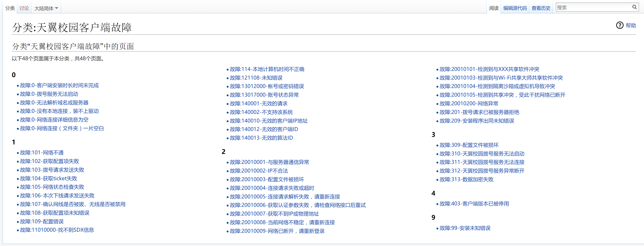The width and height of the screenshot is (644, 246).
Task: Expand the 大陆简体 language variant dropdown
Action: point(46,8)
